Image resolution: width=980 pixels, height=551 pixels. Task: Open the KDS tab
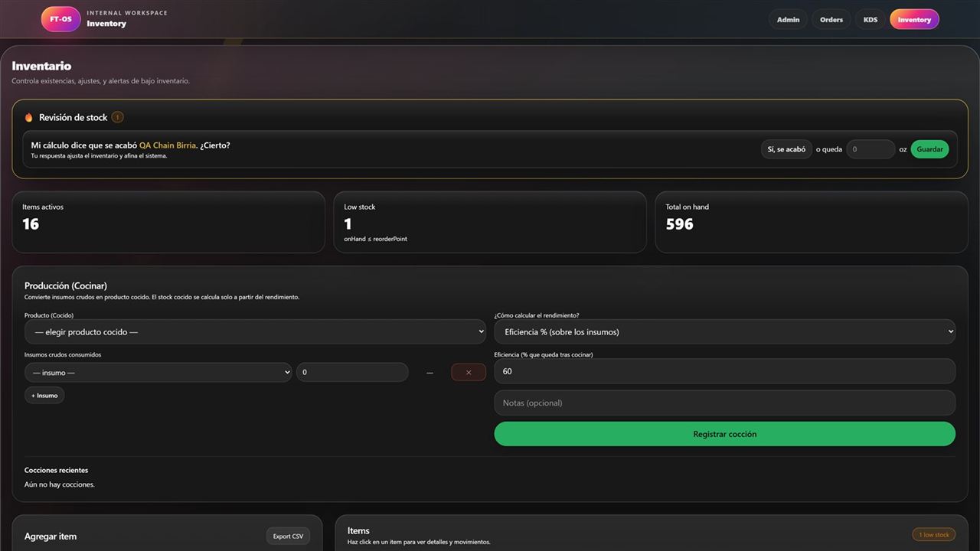(871, 20)
